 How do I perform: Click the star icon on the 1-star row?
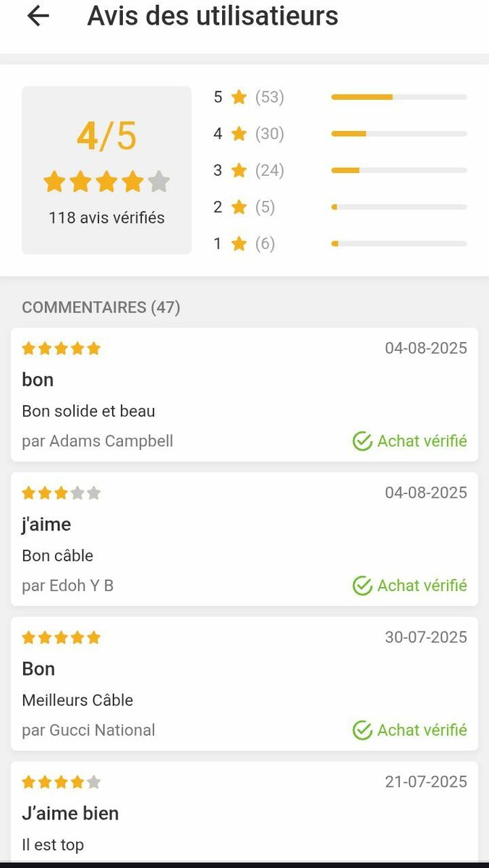click(238, 243)
